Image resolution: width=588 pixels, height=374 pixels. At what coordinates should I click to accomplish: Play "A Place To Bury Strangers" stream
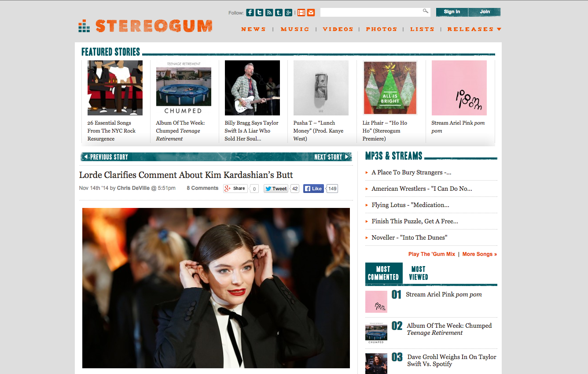pyautogui.click(x=412, y=173)
